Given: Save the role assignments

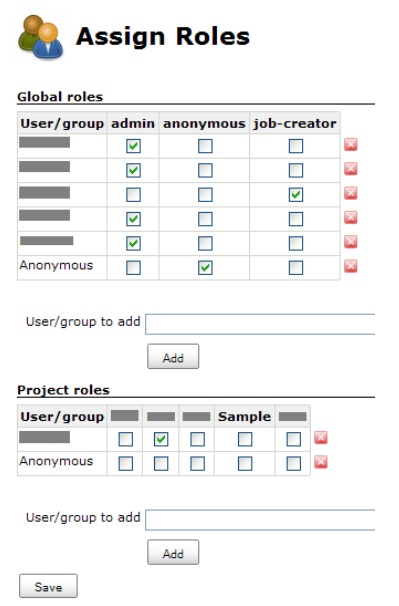Looking at the screenshot, I should (48, 586).
